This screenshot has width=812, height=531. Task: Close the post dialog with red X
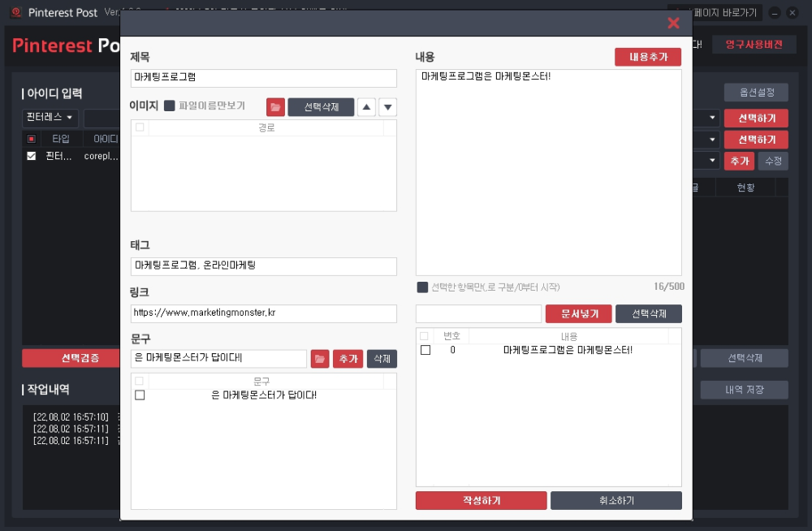point(673,23)
